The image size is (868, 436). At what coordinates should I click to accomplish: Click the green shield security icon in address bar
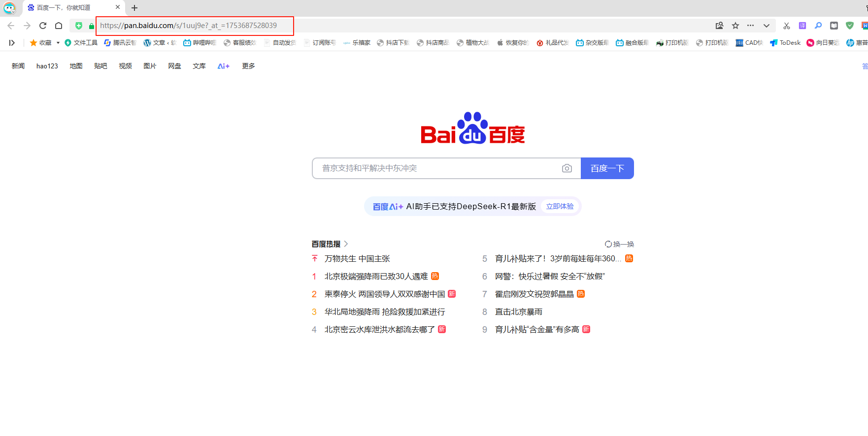click(x=79, y=26)
